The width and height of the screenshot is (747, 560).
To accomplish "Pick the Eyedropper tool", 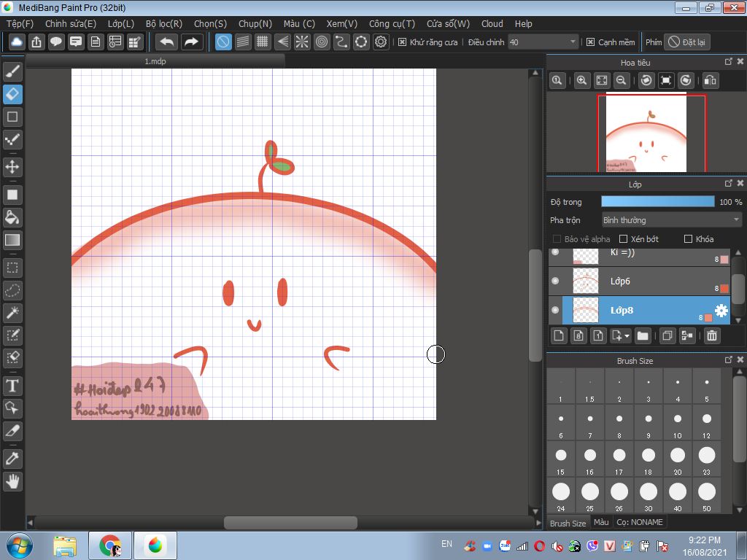I will [x=12, y=459].
